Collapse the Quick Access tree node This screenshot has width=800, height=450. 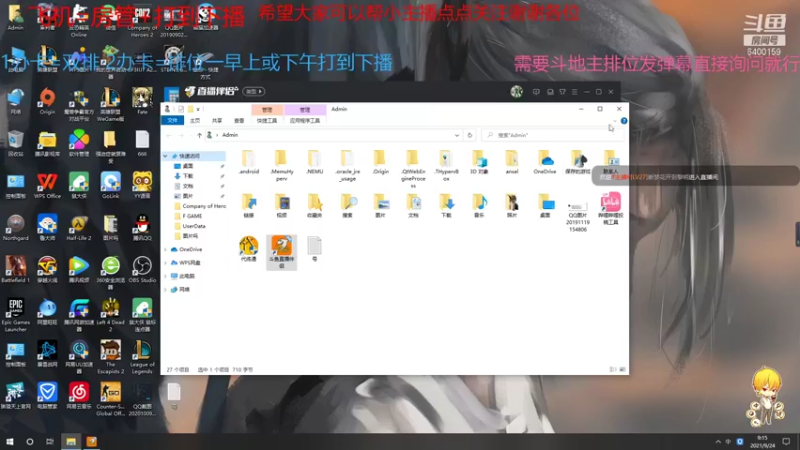point(165,156)
